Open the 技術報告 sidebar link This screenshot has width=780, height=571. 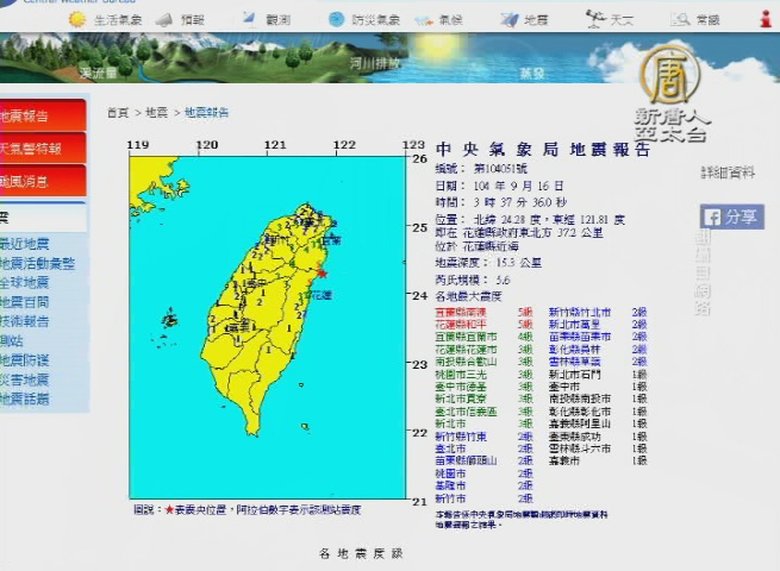26,321
